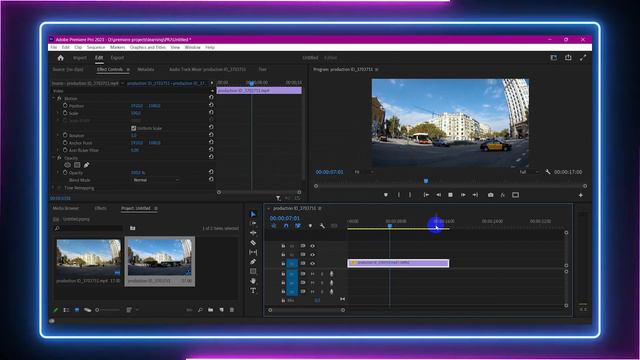Open the Sequence menu
The image size is (640, 360).
[96, 47]
